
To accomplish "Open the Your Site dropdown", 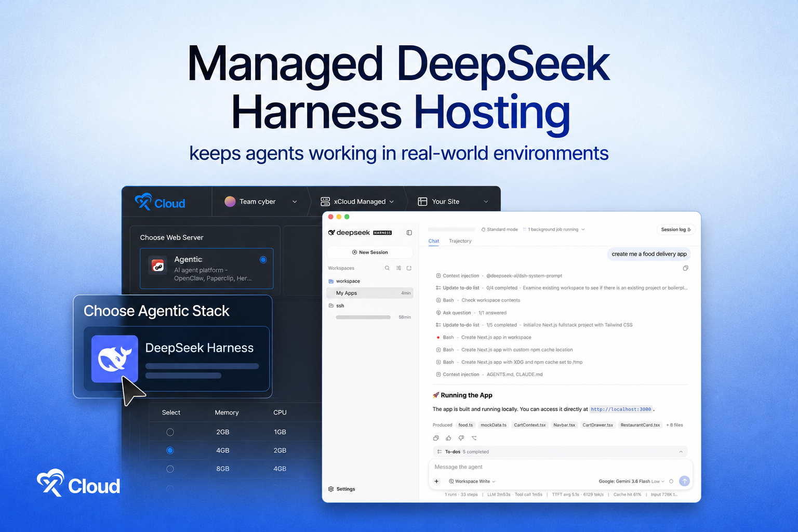I will (486, 202).
